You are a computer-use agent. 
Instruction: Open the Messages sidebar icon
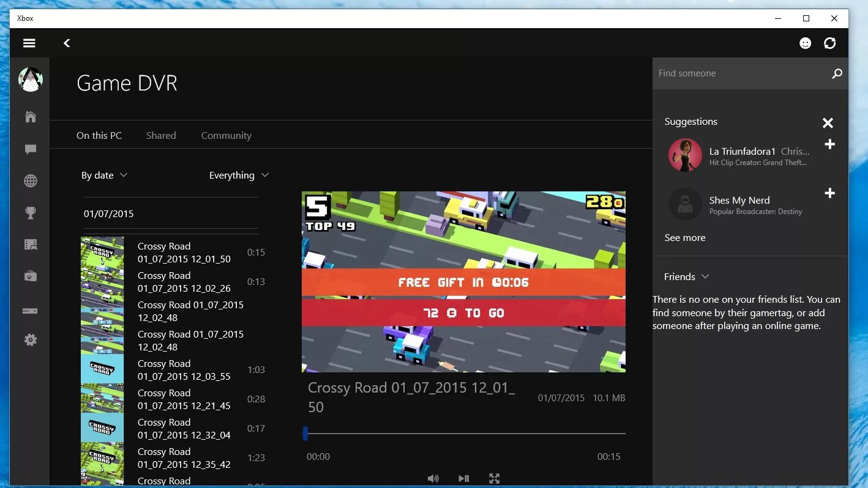pos(30,149)
